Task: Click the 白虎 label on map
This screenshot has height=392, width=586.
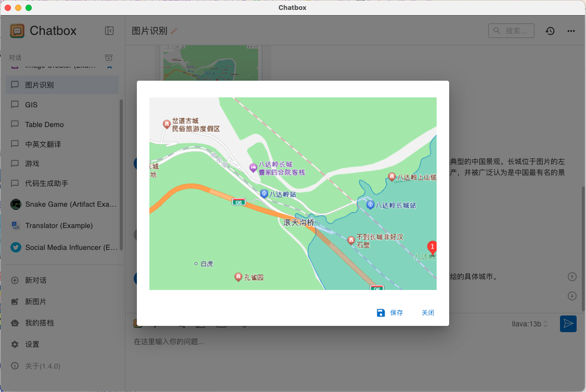Action: coord(207,264)
